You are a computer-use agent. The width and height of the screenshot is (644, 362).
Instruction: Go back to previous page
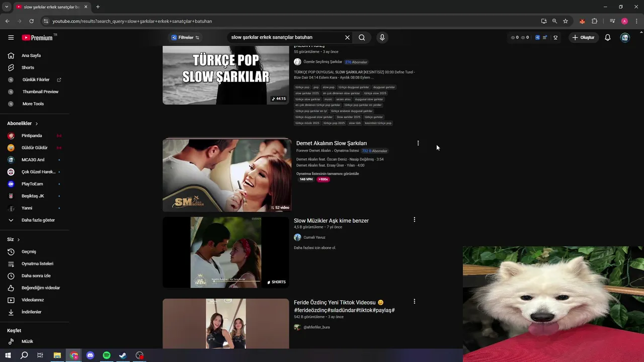[7, 21]
